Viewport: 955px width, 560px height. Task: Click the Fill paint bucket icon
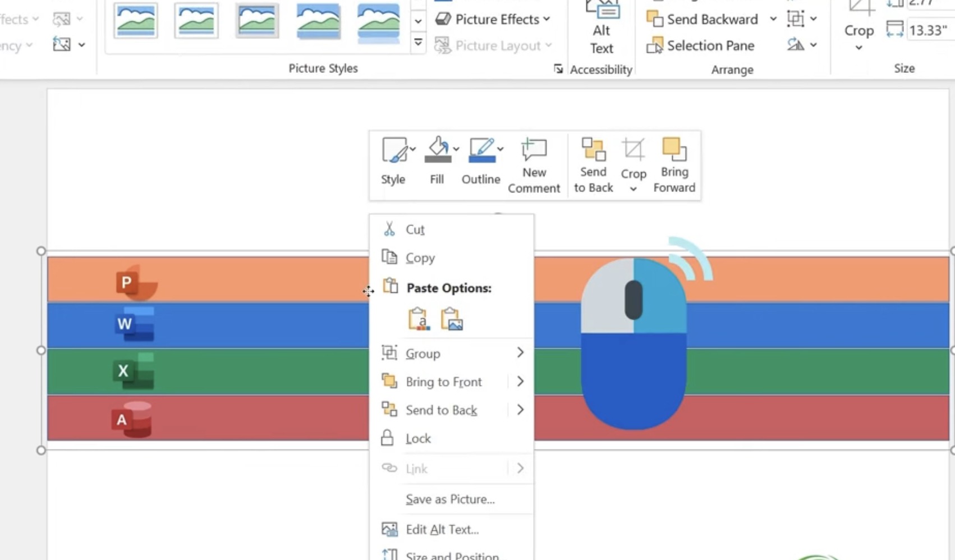tap(437, 151)
